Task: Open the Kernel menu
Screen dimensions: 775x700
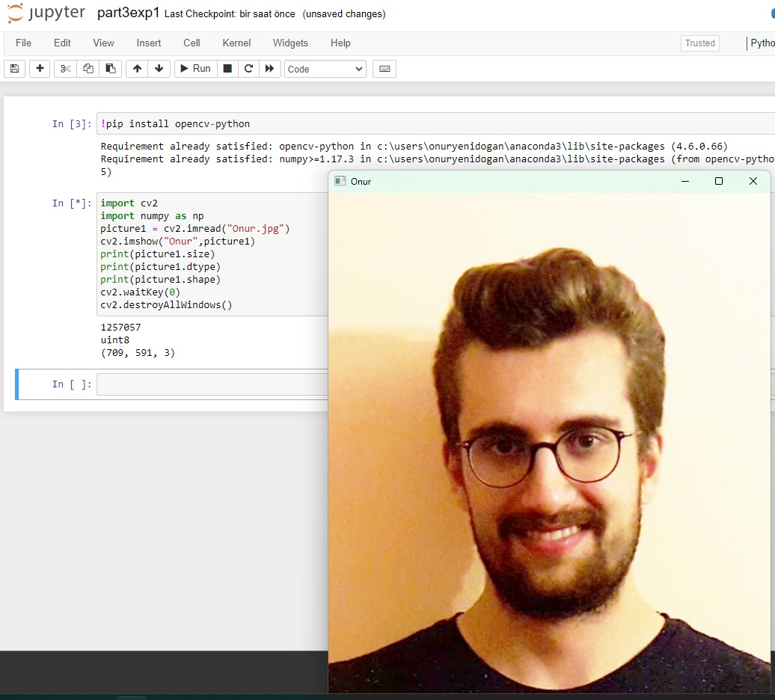Action: (x=236, y=43)
